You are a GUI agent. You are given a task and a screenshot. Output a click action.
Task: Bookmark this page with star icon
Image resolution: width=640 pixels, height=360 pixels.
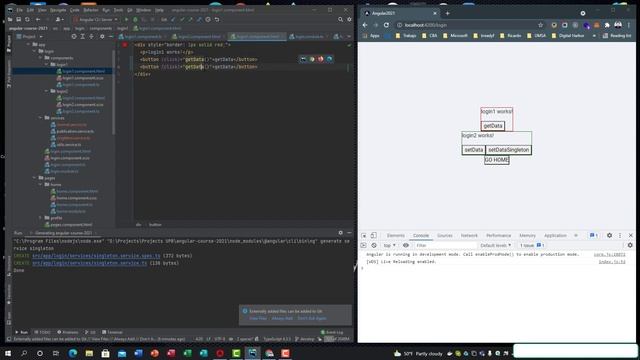540,25
